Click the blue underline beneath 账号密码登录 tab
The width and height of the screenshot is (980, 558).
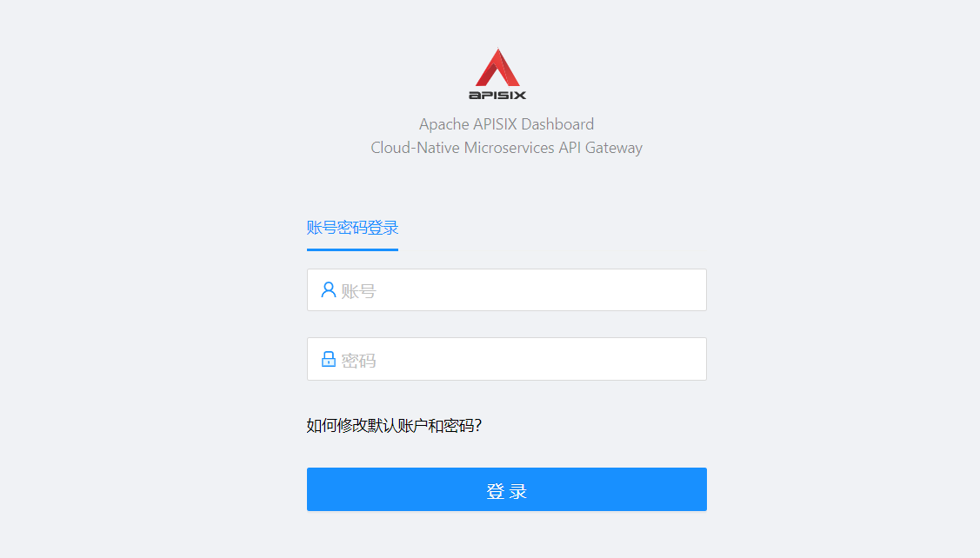tap(352, 250)
